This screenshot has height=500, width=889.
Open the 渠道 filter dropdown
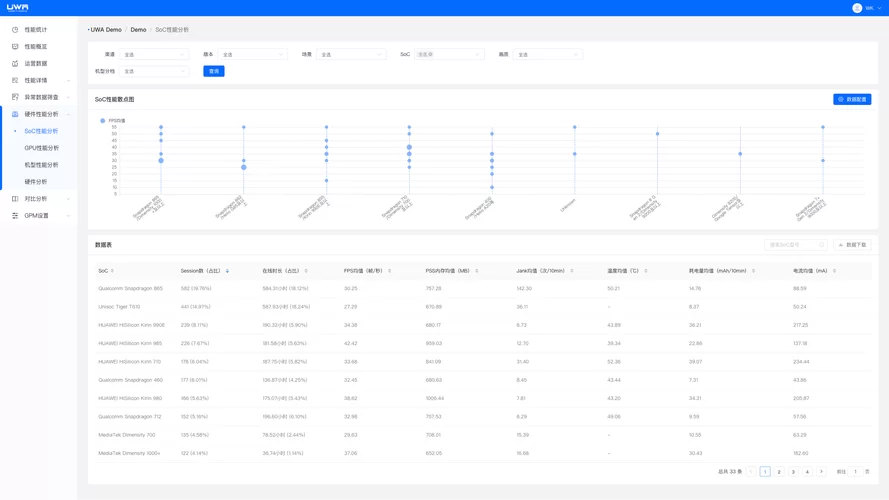click(154, 54)
